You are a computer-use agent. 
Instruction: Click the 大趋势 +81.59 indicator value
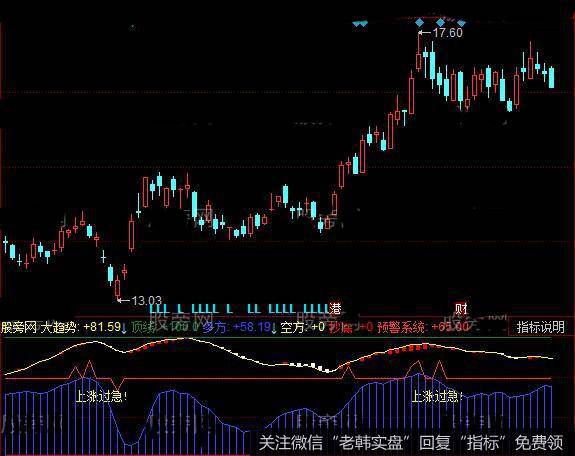point(81,327)
